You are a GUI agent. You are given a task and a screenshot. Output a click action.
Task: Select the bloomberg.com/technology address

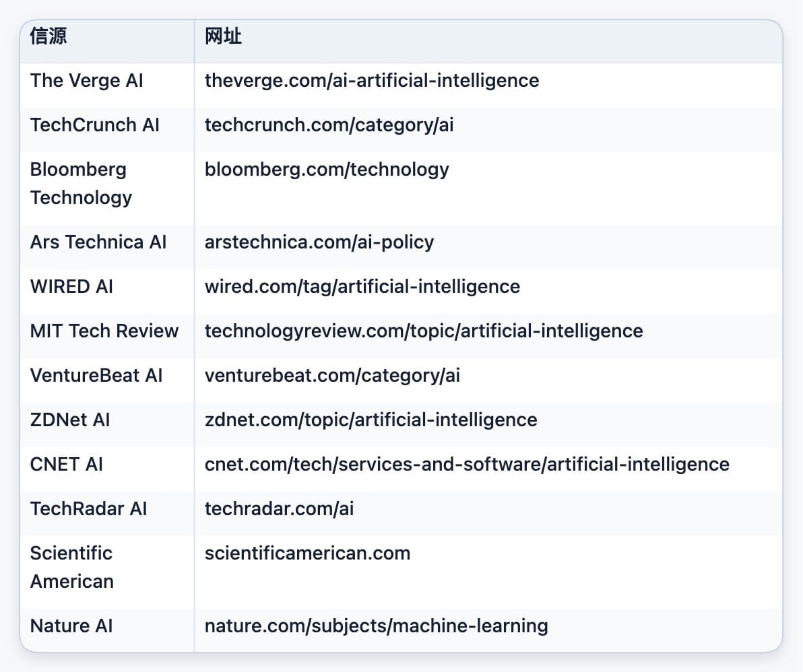[x=327, y=170]
